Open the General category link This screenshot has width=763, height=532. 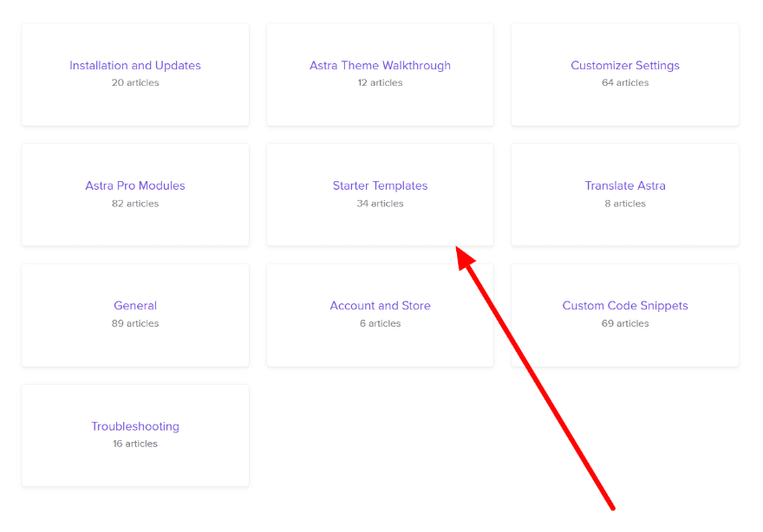point(135,305)
